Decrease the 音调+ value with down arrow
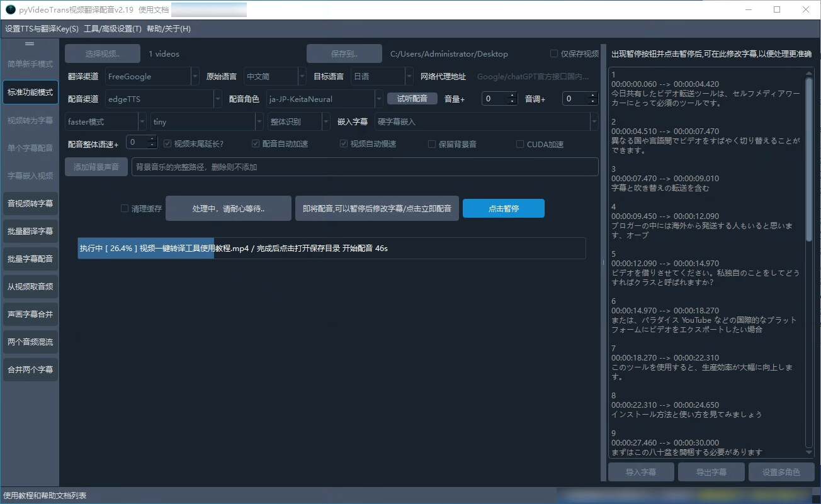The height and width of the screenshot is (504, 821). (592, 102)
